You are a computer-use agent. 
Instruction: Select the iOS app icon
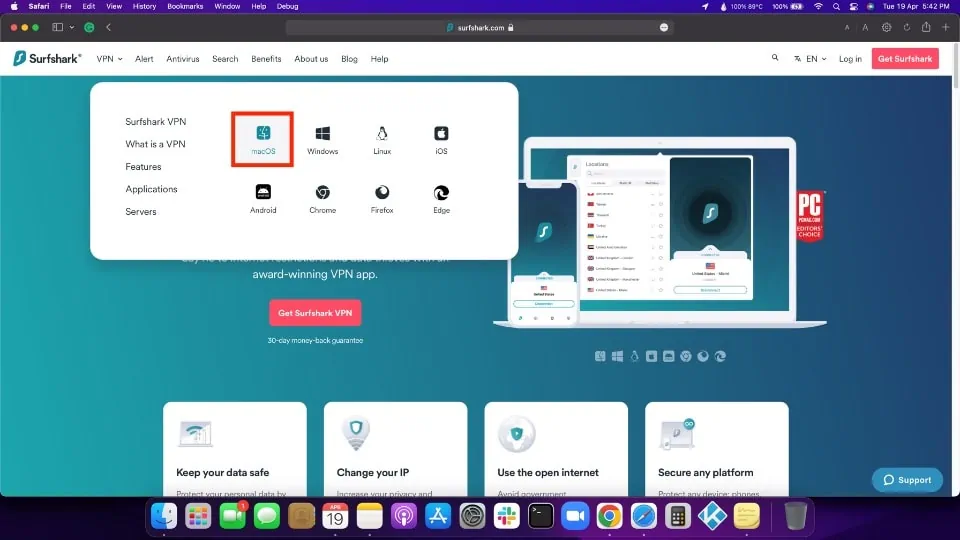click(441, 140)
